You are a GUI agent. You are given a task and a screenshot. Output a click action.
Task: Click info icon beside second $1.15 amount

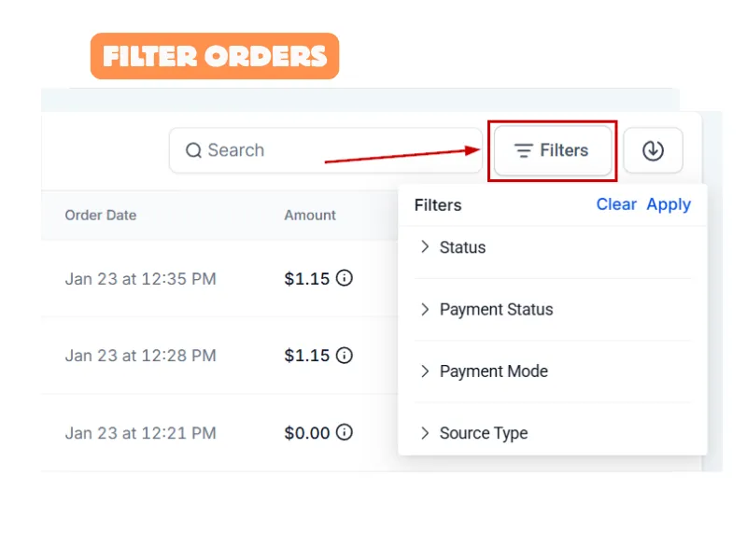click(x=345, y=356)
